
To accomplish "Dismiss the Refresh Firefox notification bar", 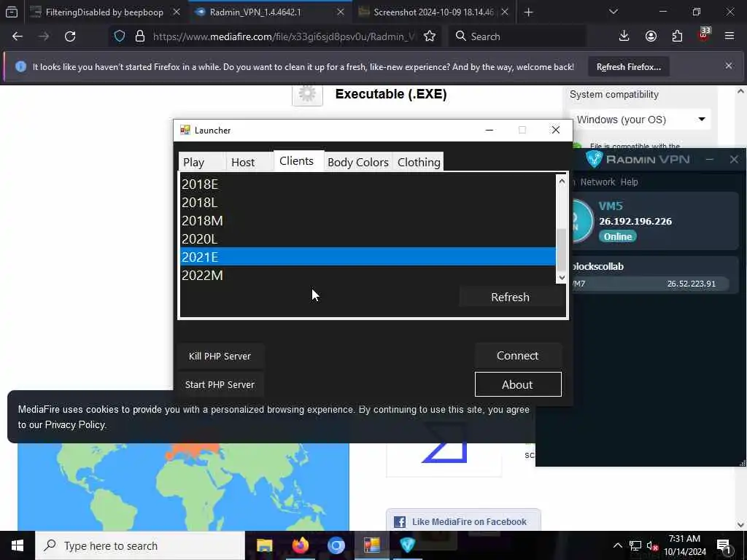I will coord(729,66).
